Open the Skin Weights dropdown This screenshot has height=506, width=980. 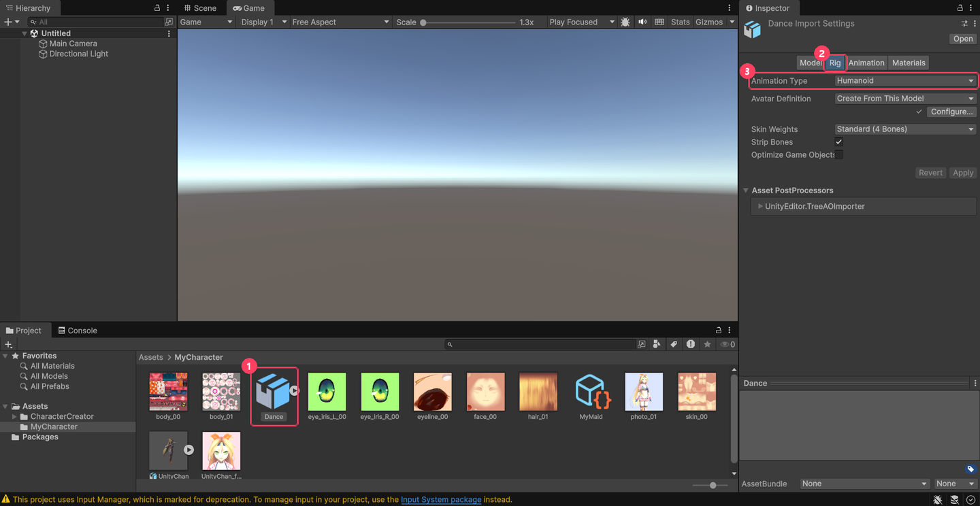905,129
